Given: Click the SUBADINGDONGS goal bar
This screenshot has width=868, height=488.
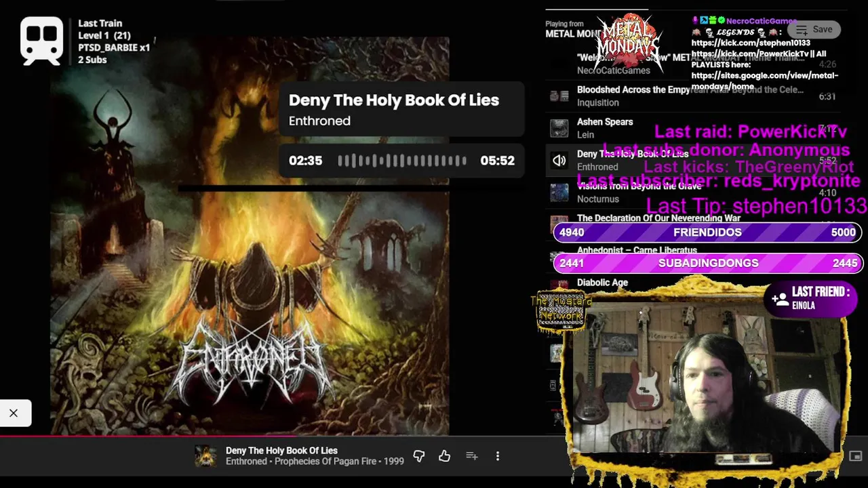Looking at the screenshot, I should [x=707, y=263].
